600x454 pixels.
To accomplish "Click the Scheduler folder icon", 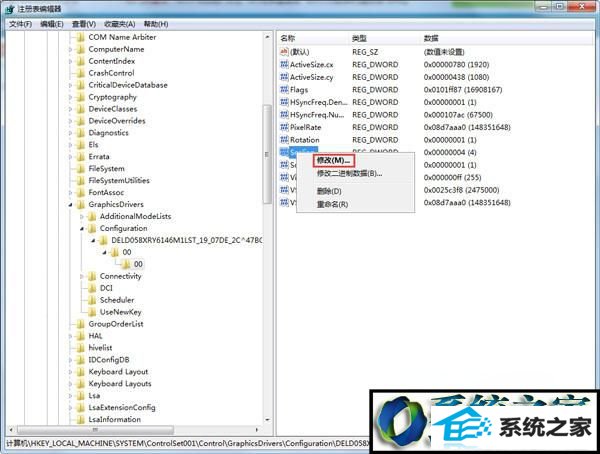I will click(x=92, y=300).
